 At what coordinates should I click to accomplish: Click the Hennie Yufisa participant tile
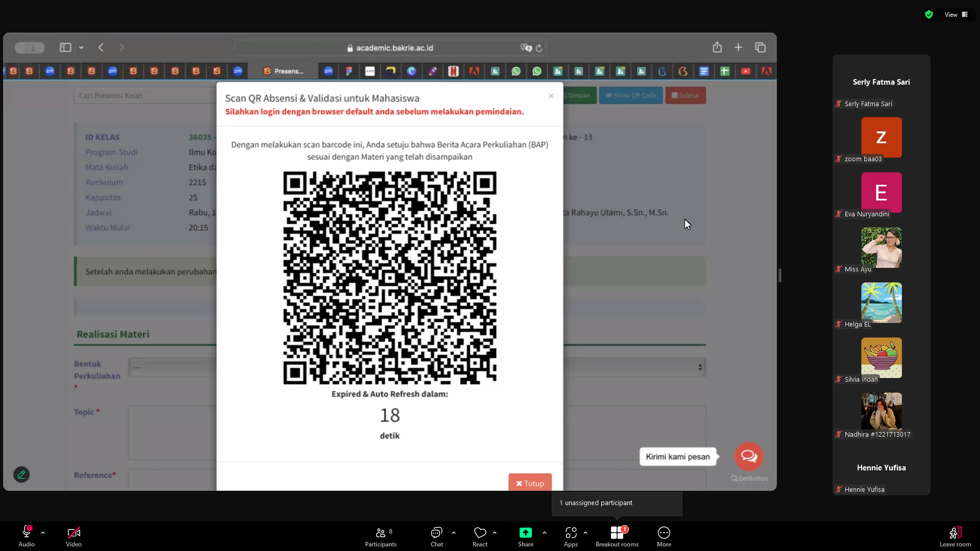(881, 468)
